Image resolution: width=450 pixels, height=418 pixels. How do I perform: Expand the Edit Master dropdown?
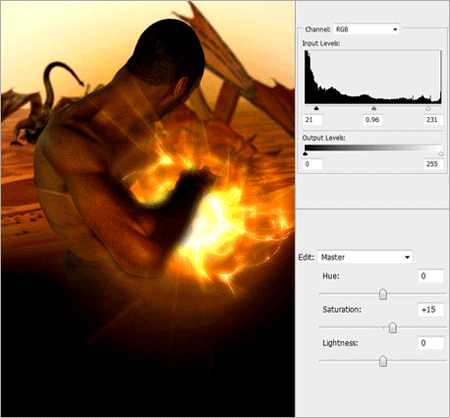pyautogui.click(x=365, y=257)
